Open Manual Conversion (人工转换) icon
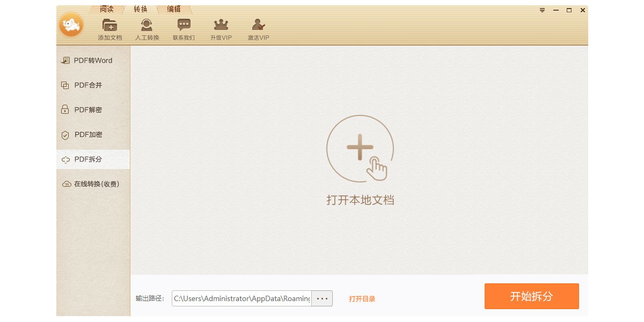The height and width of the screenshot is (322, 644). (x=147, y=26)
